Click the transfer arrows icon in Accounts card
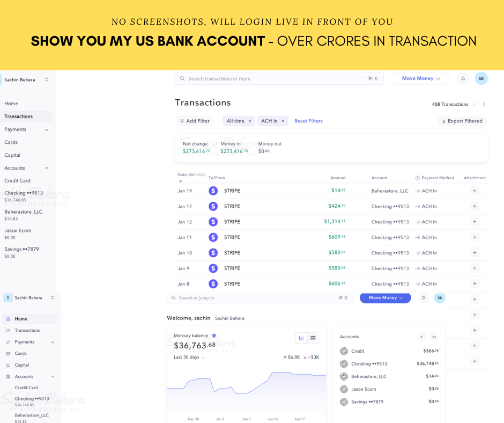 tap(434, 337)
